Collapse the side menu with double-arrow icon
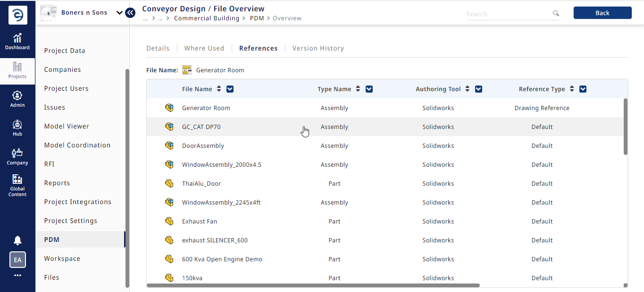Image resolution: width=644 pixels, height=292 pixels. tap(130, 13)
